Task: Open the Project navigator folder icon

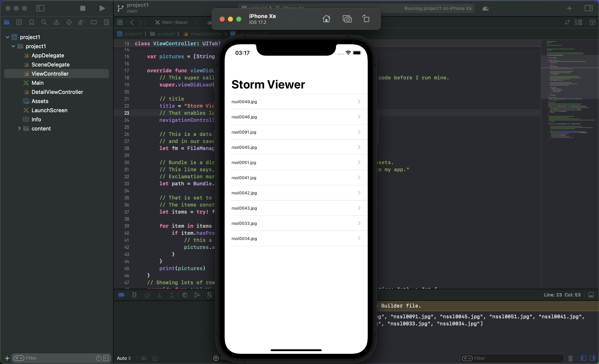Action: (7, 22)
